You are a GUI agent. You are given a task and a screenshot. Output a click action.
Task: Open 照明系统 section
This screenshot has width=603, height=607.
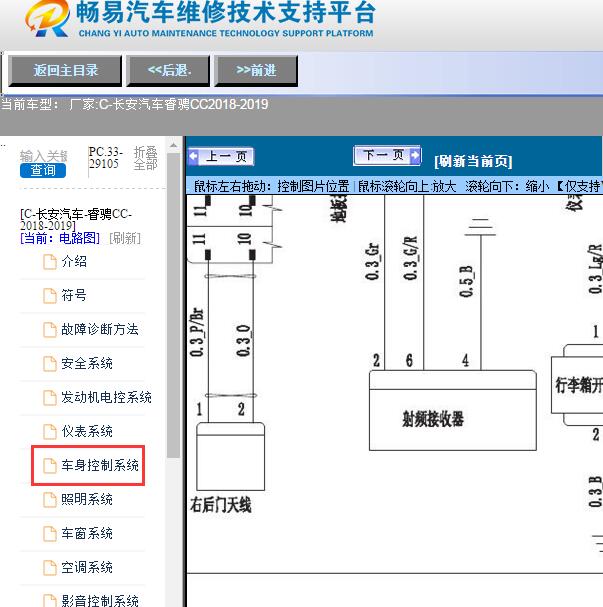point(87,499)
